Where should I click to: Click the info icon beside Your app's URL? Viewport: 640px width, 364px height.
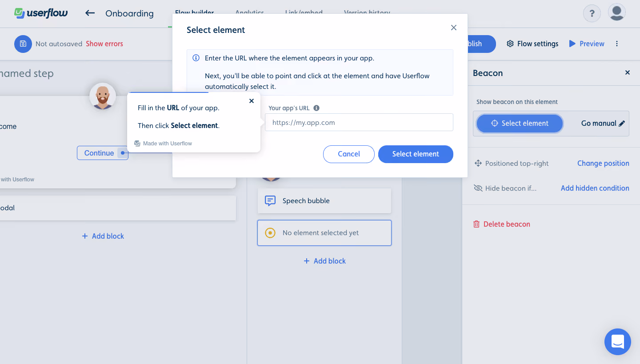tap(316, 108)
